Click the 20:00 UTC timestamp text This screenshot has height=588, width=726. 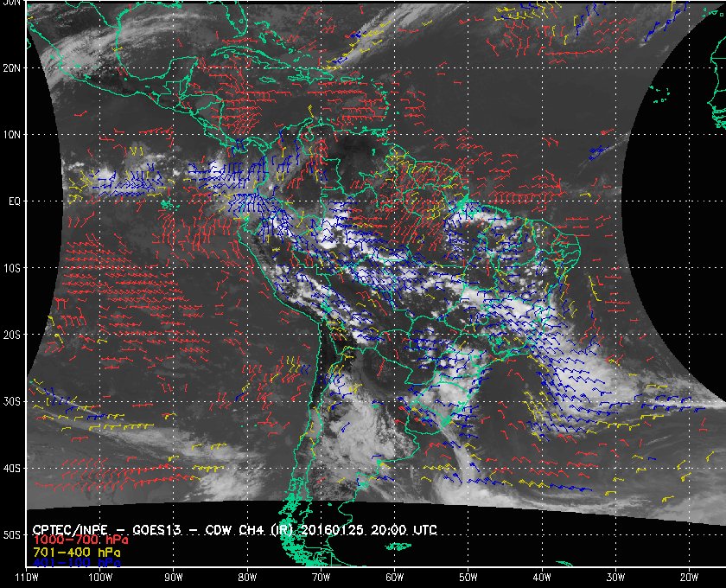coord(404,529)
